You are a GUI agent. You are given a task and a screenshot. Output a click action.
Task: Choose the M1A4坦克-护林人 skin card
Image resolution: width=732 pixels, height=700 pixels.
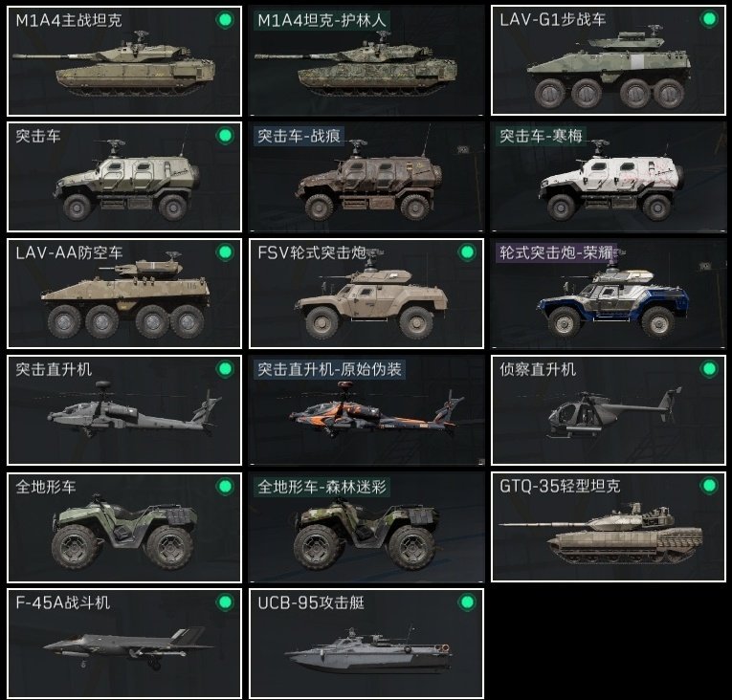[x=366, y=61]
